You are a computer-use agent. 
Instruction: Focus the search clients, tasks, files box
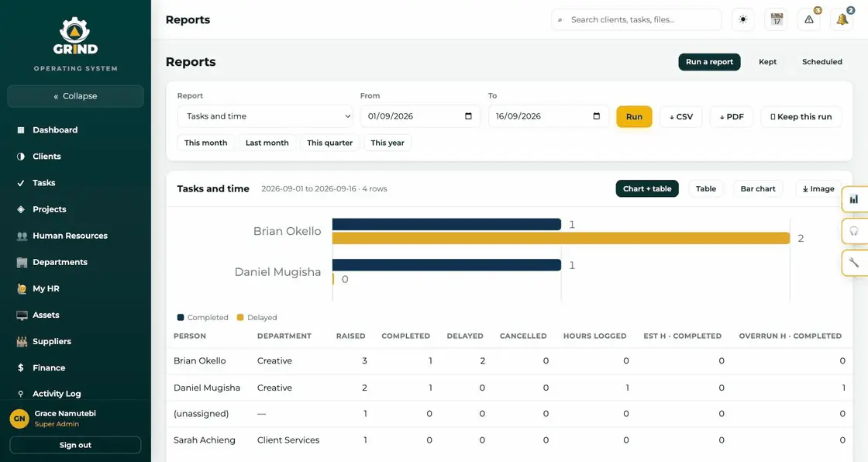tap(636, 20)
